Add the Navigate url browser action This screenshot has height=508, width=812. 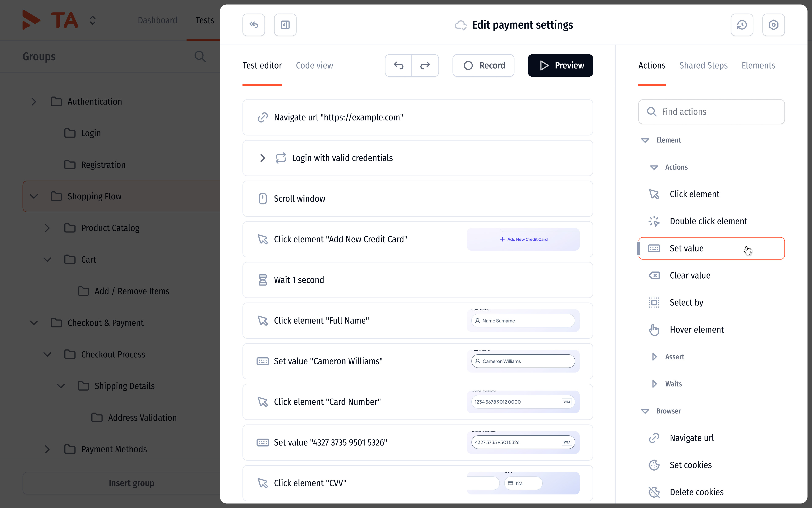tap(711, 438)
